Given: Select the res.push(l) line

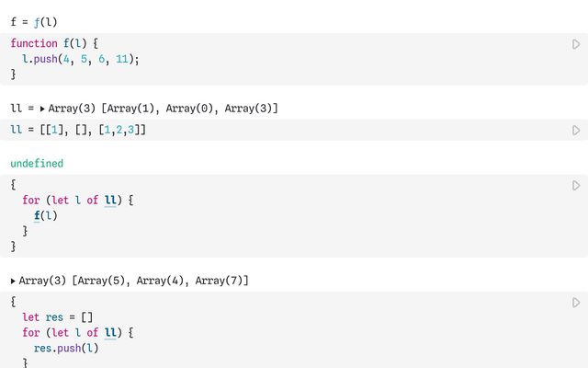Looking at the screenshot, I should pyautogui.click(x=66, y=348).
